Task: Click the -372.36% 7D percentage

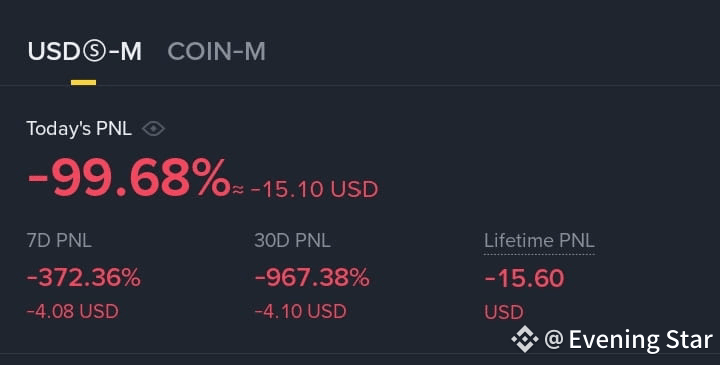Action: (x=84, y=278)
